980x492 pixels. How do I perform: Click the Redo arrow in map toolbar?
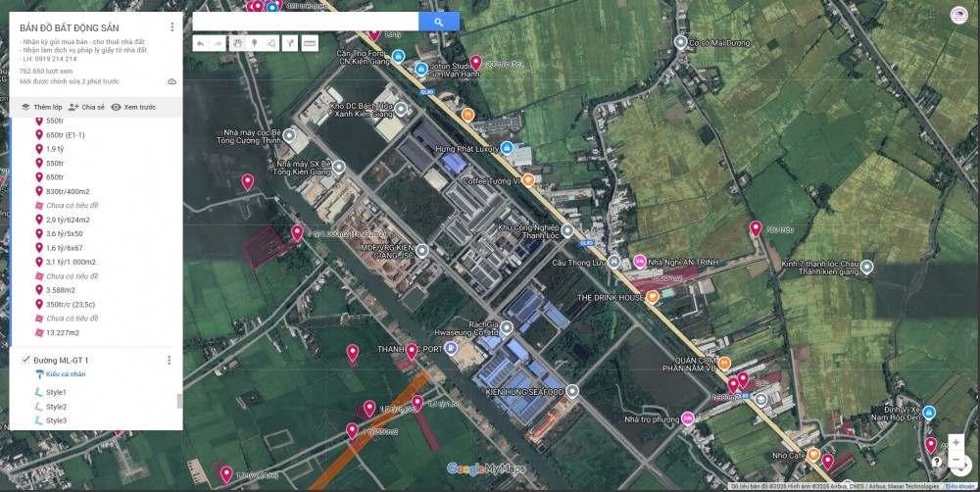pyautogui.click(x=219, y=43)
